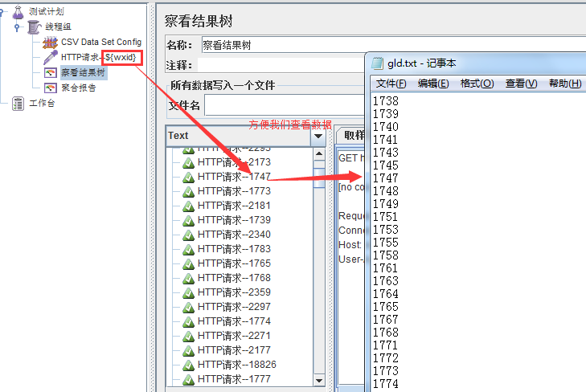Collapse the 测试计划 tree node toggle
This screenshot has width=586, height=392.
pyautogui.click(x=1, y=12)
